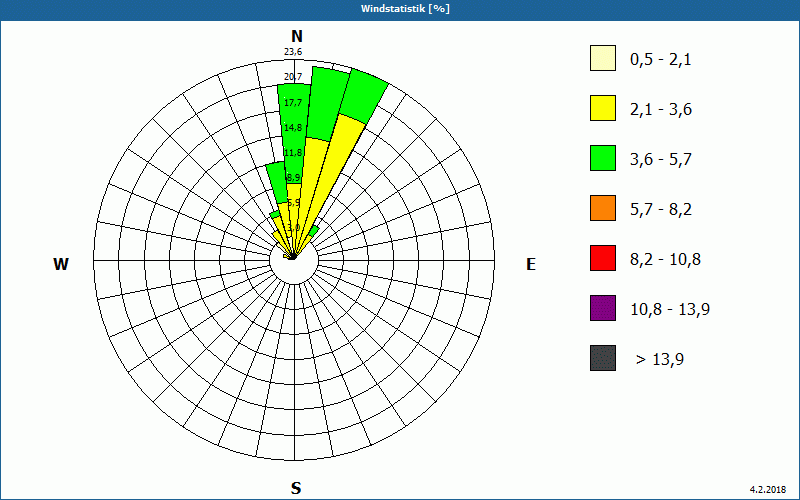This screenshot has height=500, width=800.
Task: Click the legend label '2,1 - 3,6'
Action: point(661,110)
